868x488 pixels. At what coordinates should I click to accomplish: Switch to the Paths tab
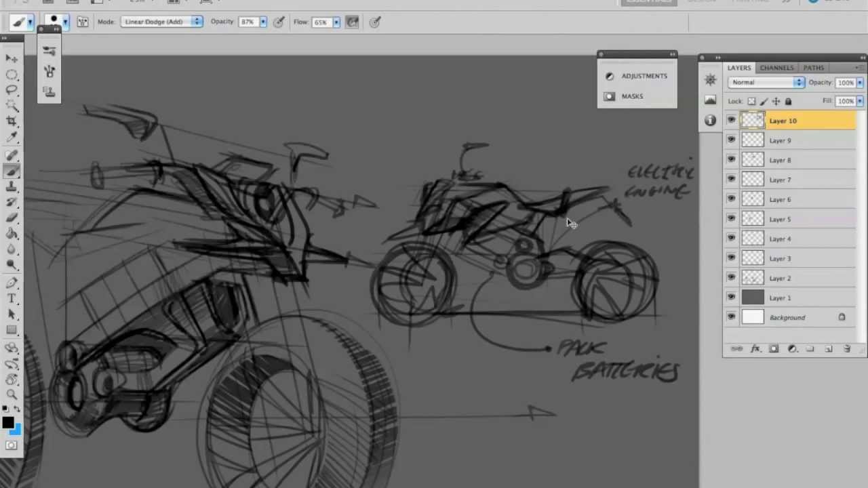[813, 68]
